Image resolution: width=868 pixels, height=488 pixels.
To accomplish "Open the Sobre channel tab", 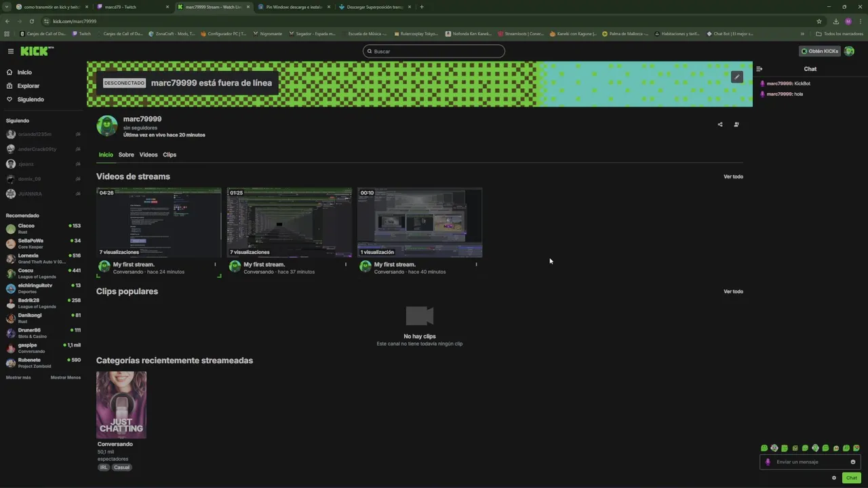I will (126, 155).
